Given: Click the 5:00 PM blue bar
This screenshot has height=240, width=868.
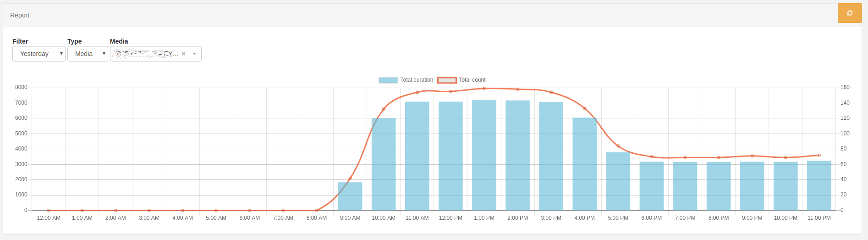Looking at the screenshot, I should tap(618, 181).
